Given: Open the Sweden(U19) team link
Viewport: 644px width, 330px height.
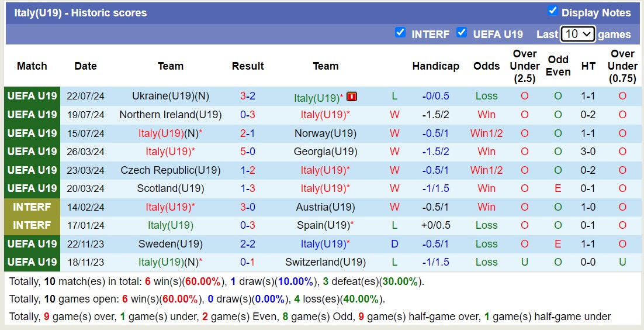Looking at the screenshot, I should (171, 244).
